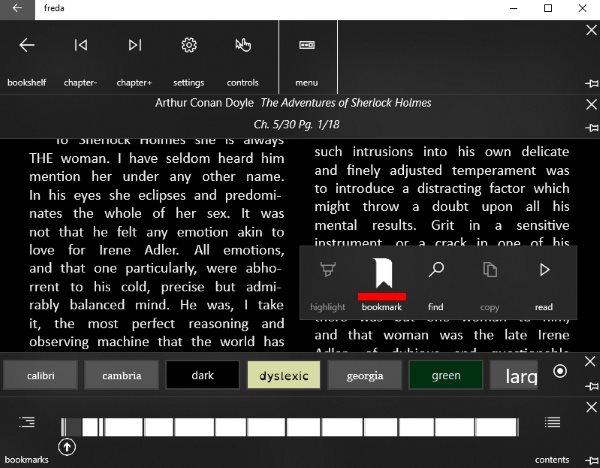The height and width of the screenshot is (468, 600).
Task: Close the top toolbar panel
Action: coord(591,30)
